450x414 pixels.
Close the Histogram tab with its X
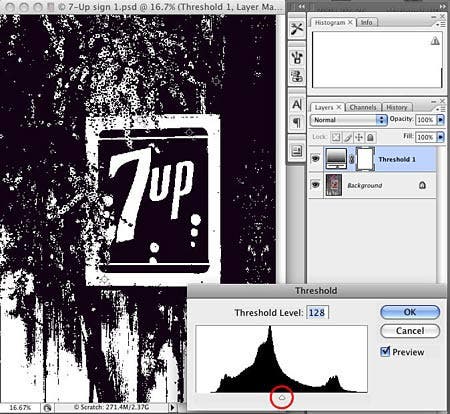pos(350,22)
